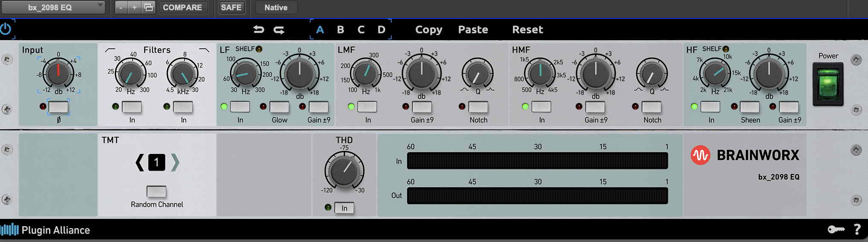This screenshot has height=242, width=868.
Task: Click the preset minus button
Action: point(121,7)
